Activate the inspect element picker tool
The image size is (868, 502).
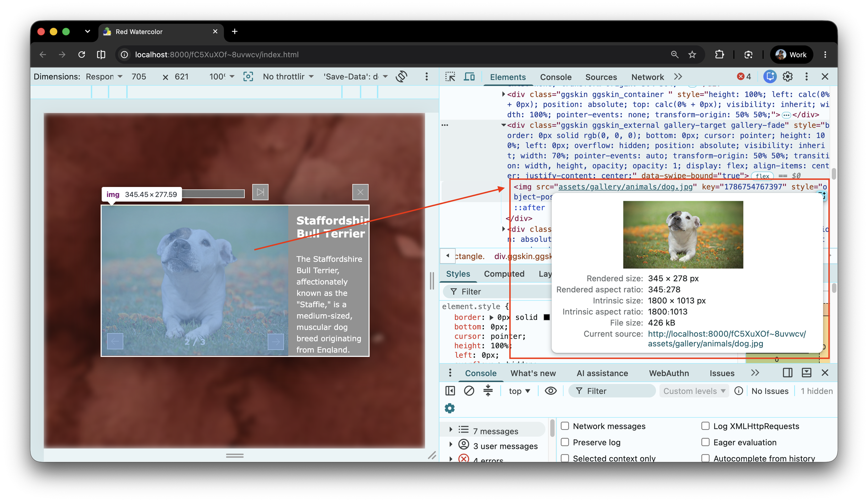[x=450, y=77]
